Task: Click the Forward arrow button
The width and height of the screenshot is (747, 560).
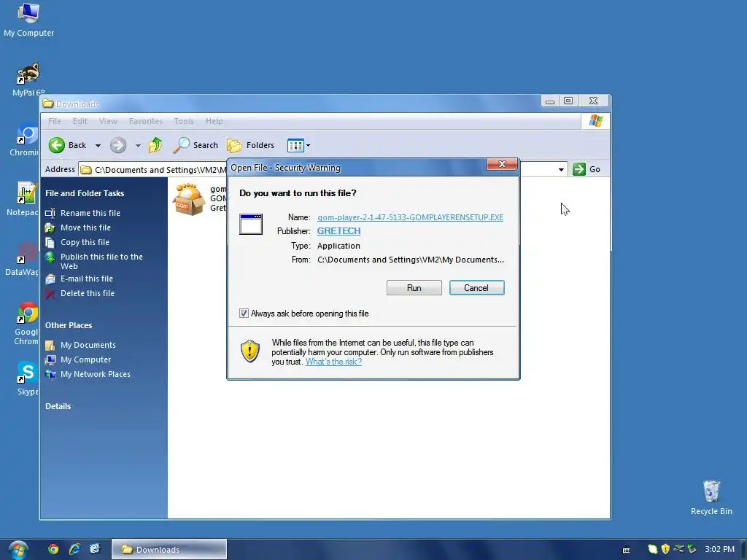Action: click(118, 145)
